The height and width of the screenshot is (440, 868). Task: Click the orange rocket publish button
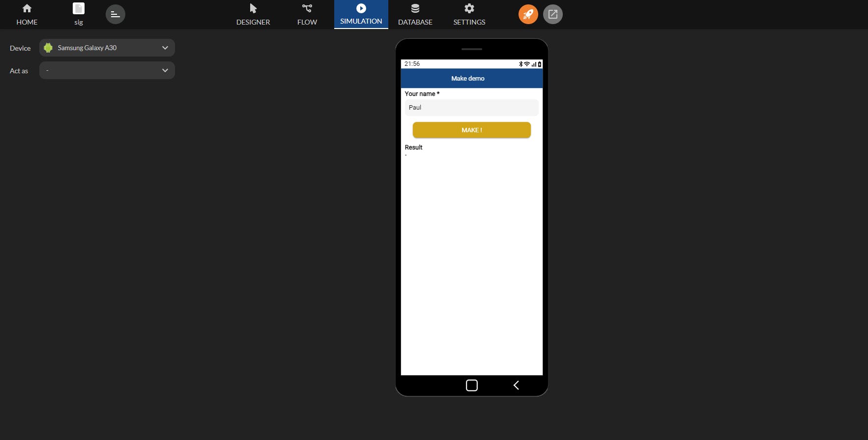[528, 14]
